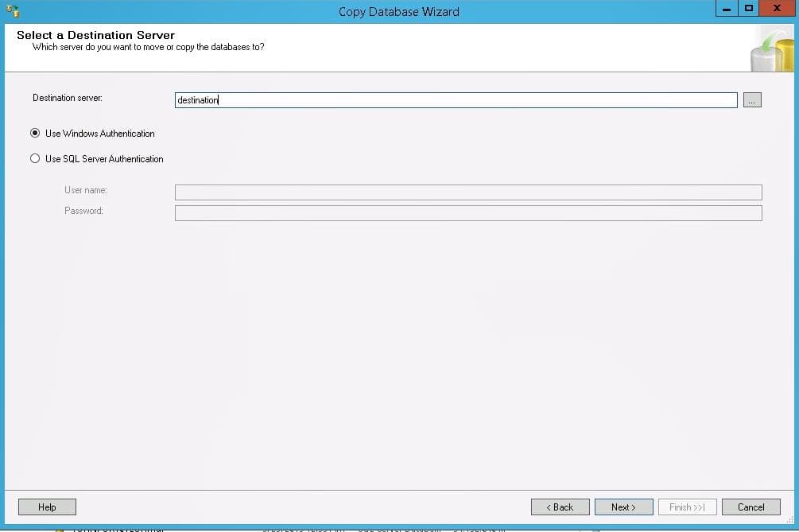
Task: Click the 'Password:' label
Action: (83, 211)
